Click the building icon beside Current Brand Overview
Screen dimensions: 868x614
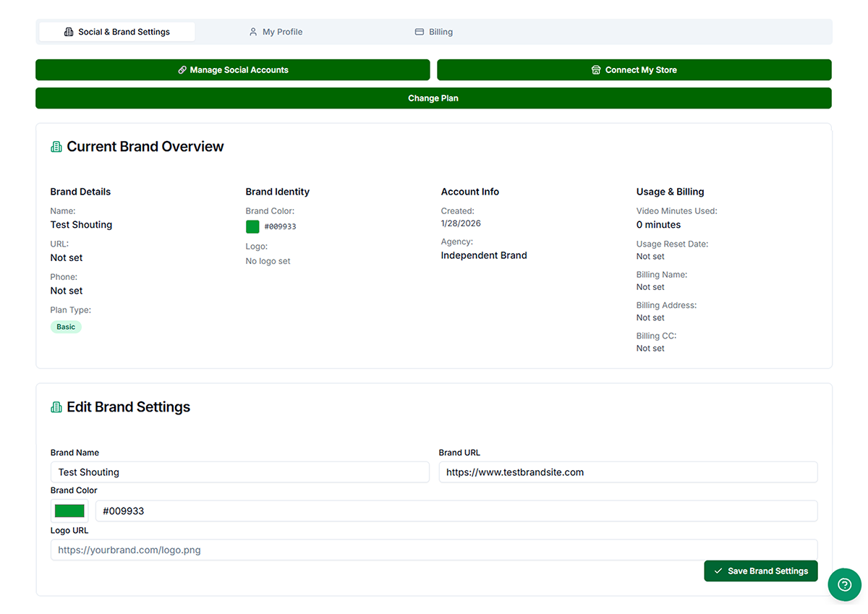click(x=56, y=146)
